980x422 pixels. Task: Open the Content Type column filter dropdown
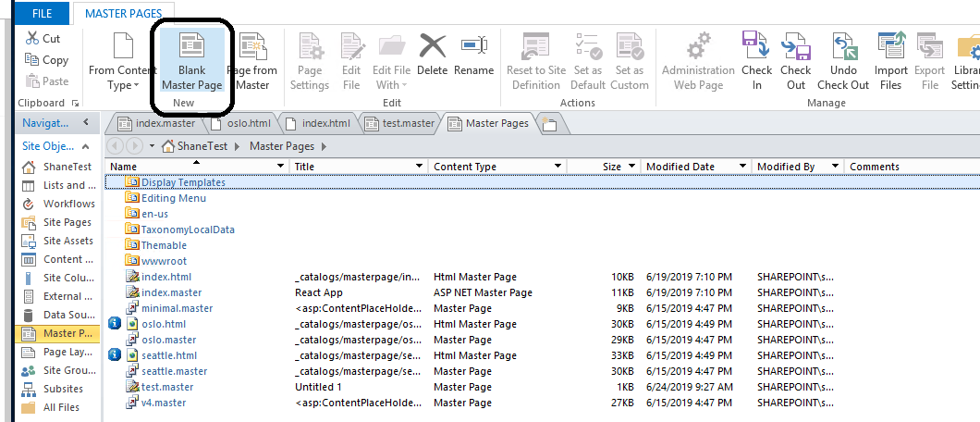pos(558,167)
